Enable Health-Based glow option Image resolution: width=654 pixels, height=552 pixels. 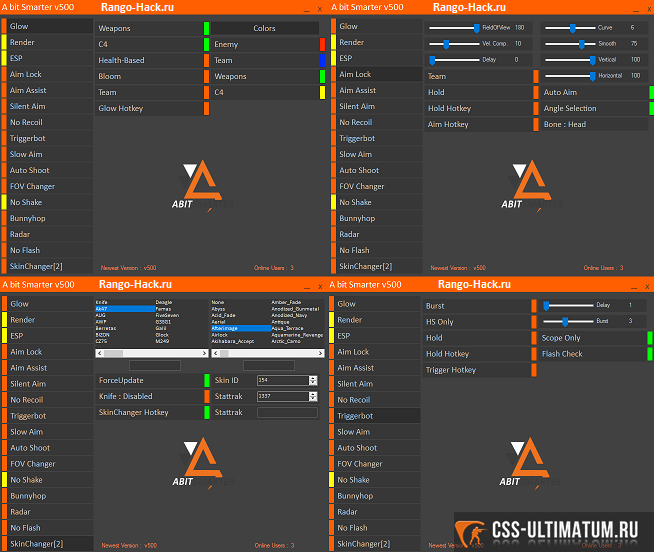pyautogui.click(x=152, y=60)
